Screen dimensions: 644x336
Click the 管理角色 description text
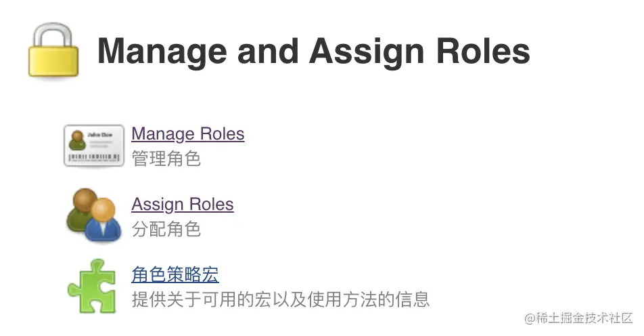(166, 159)
